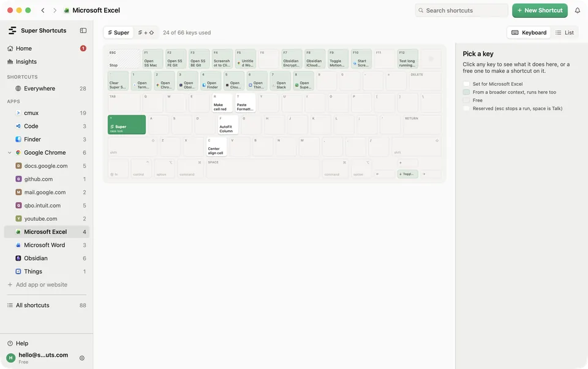Screen dimensions: 588x369
Task: Pick the 2 Open Chrome key
Action: tap(164, 81)
